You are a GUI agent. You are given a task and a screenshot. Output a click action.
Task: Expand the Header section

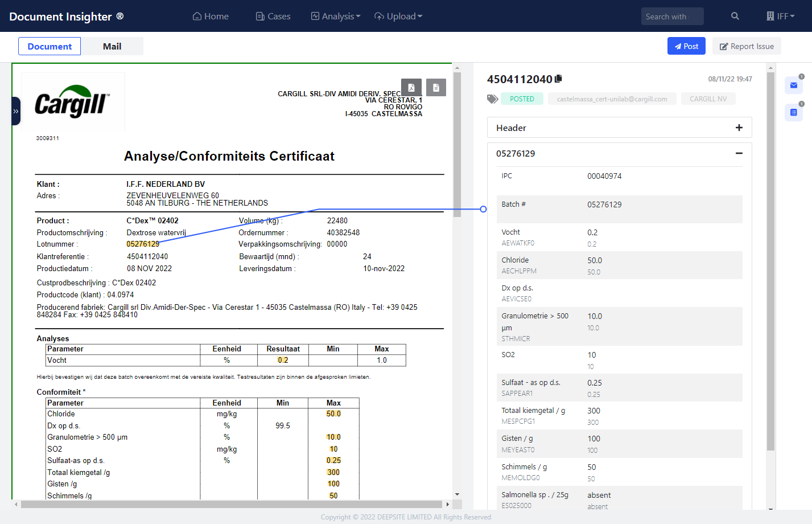739,128
